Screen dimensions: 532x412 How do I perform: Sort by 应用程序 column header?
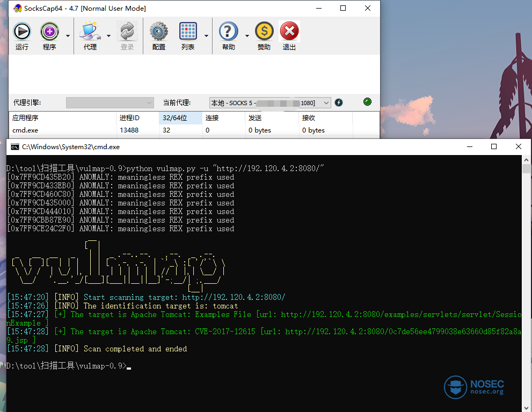click(x=62, y=118)
